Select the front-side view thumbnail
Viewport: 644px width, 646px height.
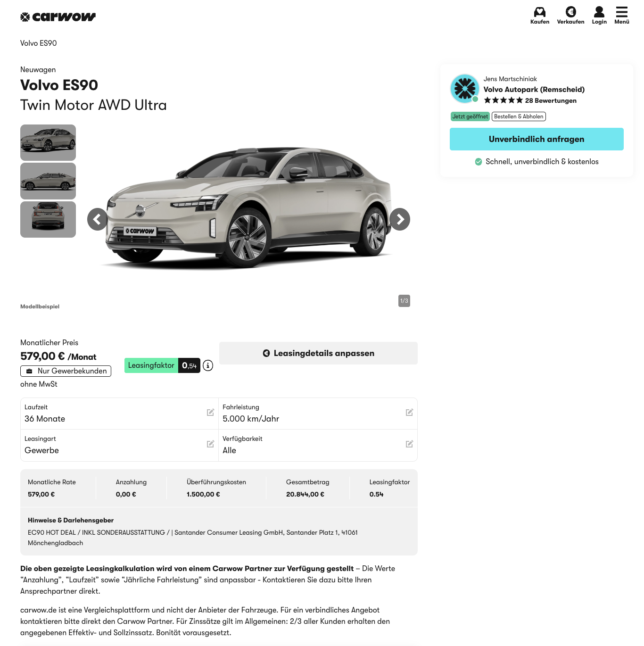coord(48,142)
